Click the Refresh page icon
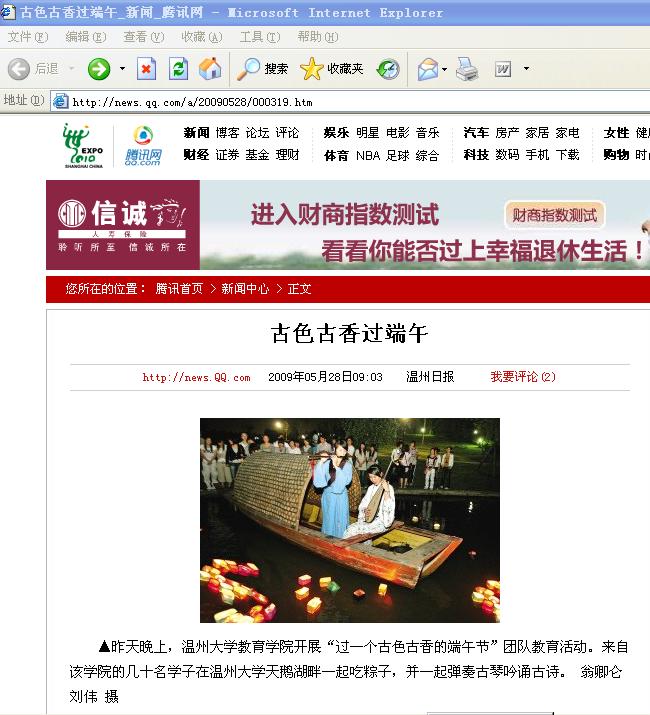650x715 pixels. (x=178, y=69)
